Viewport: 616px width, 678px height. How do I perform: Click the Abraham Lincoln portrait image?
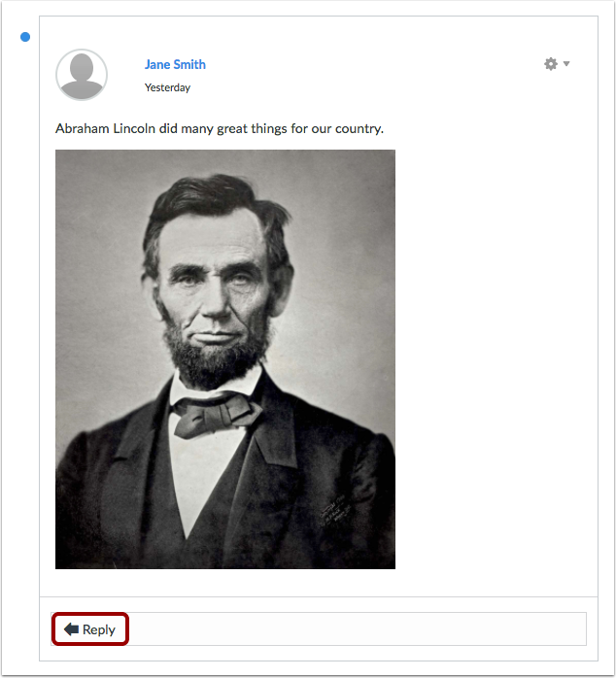point(225,359)
